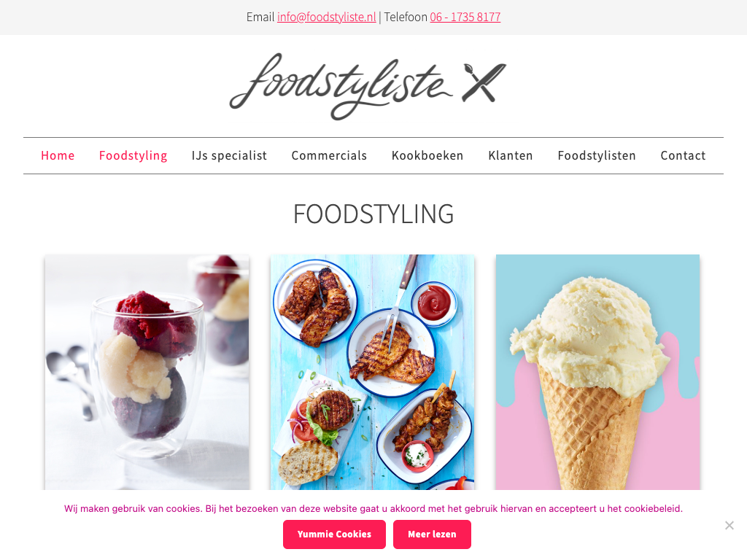Click the Meer lezen button
The height and width of the screenshot is (560, 747).
click(432, 534)
